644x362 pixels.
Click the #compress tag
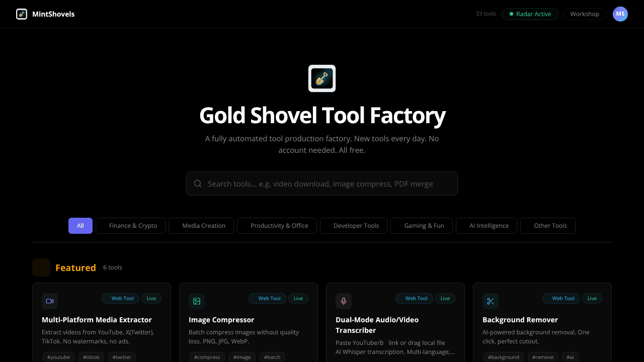(208, 357)
